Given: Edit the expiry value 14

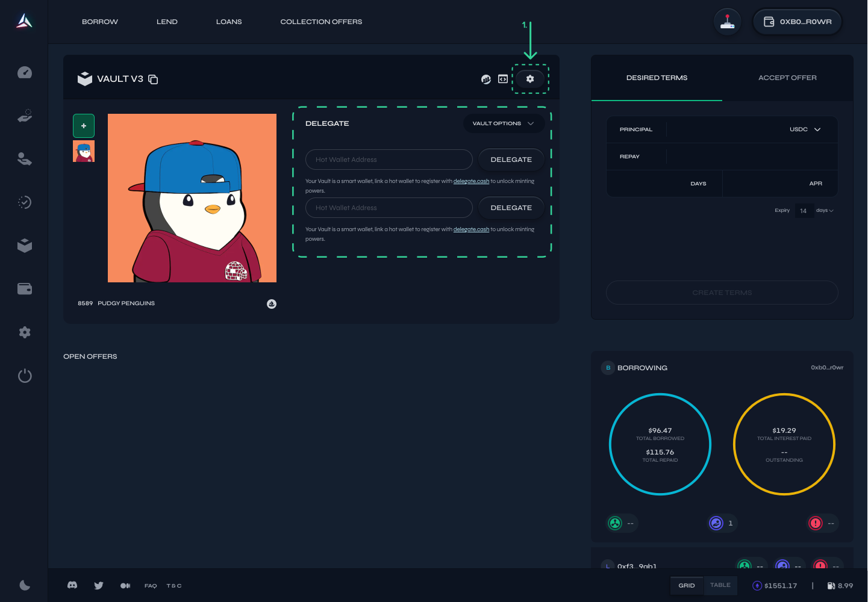Looking at the screenshot, I should (804, 211).
